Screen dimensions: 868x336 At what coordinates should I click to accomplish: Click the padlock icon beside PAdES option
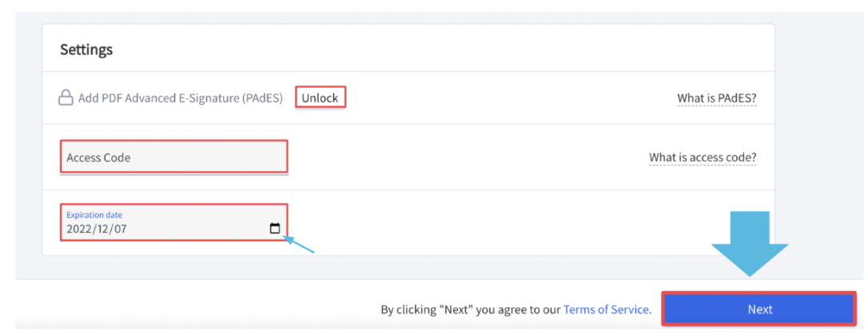pyautogui.click(x=66, y=98)
